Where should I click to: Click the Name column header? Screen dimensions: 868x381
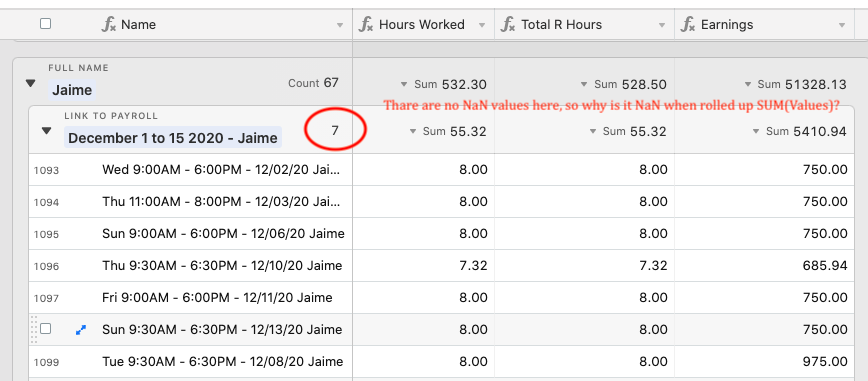[221, 24]
